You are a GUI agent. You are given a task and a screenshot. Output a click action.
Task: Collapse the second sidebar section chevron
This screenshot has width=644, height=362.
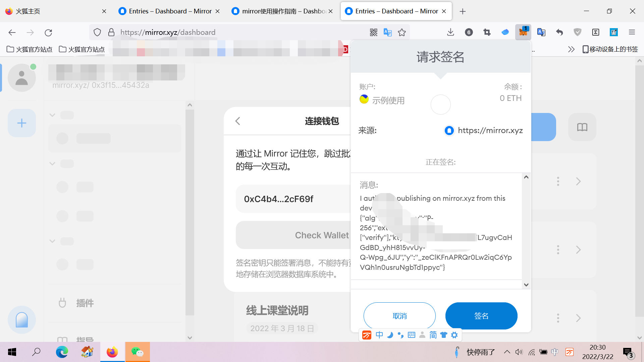(x=52, y=164)
